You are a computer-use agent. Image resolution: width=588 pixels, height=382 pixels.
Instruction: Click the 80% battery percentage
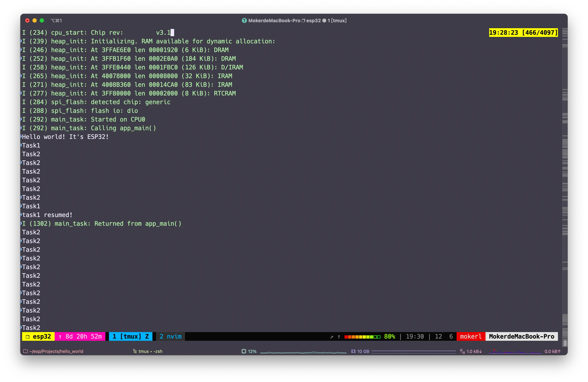click(x=389, y=336)
